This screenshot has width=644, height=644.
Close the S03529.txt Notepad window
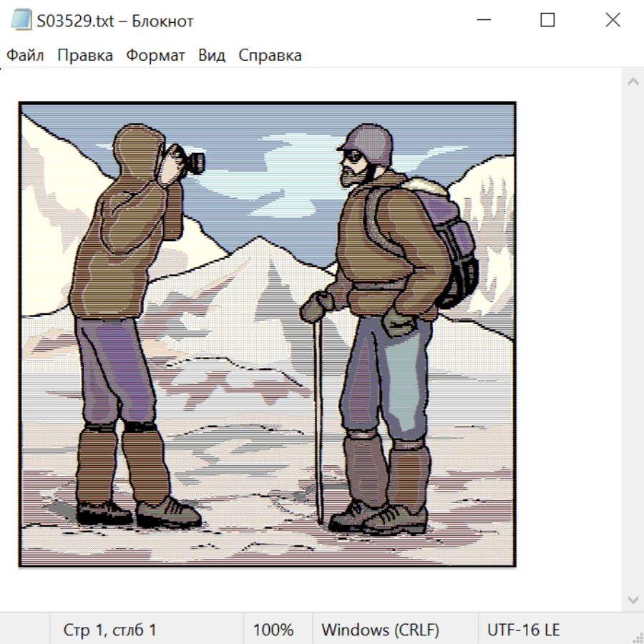point(613,20)
